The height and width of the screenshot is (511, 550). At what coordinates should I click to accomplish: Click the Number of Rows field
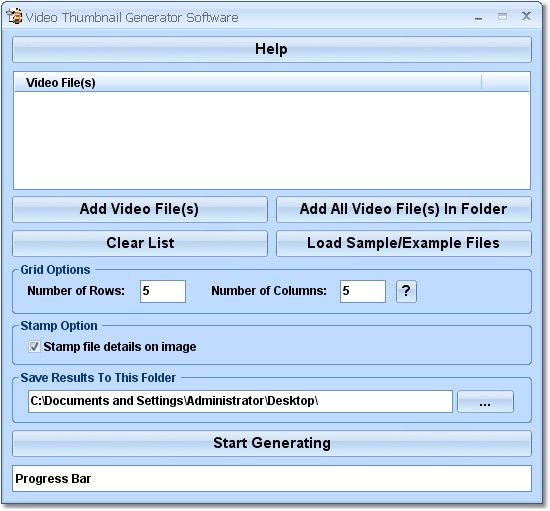point(163,291)
